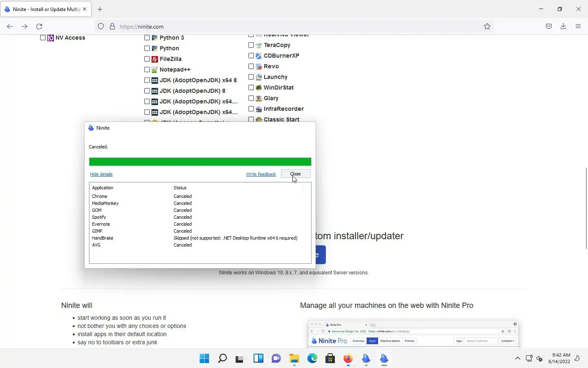Click the Notepad++ app icon
588x368 pixels.
tap(155, 70)
